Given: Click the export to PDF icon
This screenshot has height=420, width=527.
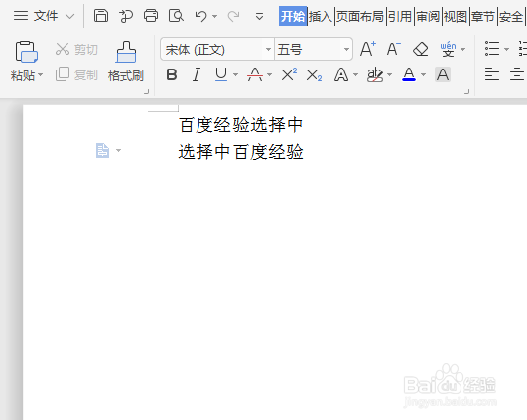Looking at the screenshot, I should [126, 16].
